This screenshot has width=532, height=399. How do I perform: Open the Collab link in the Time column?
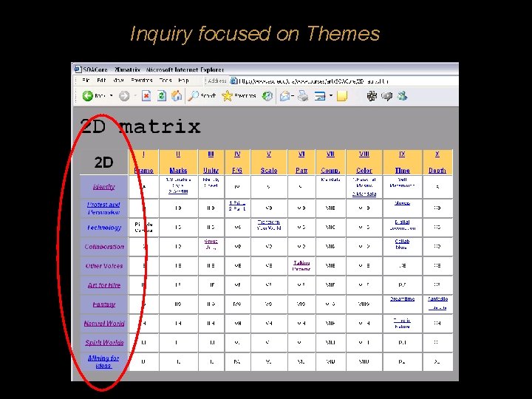(x=402, y=245)
